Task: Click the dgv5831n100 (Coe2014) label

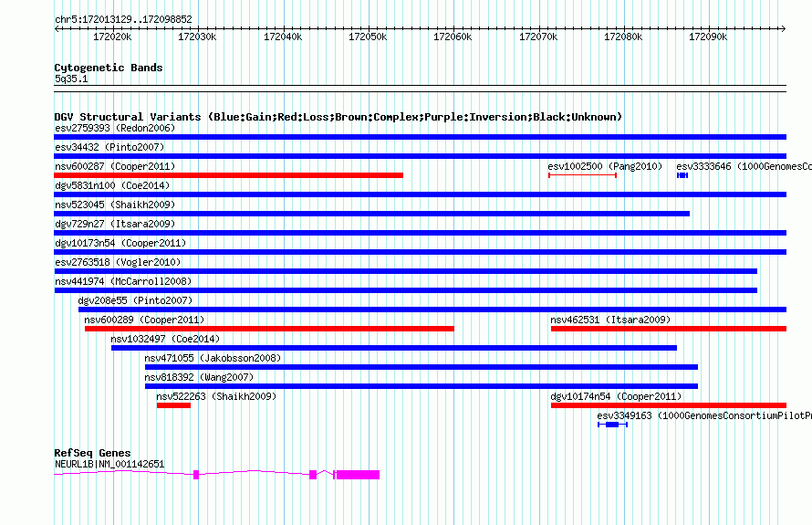Action: click(112, 185)
